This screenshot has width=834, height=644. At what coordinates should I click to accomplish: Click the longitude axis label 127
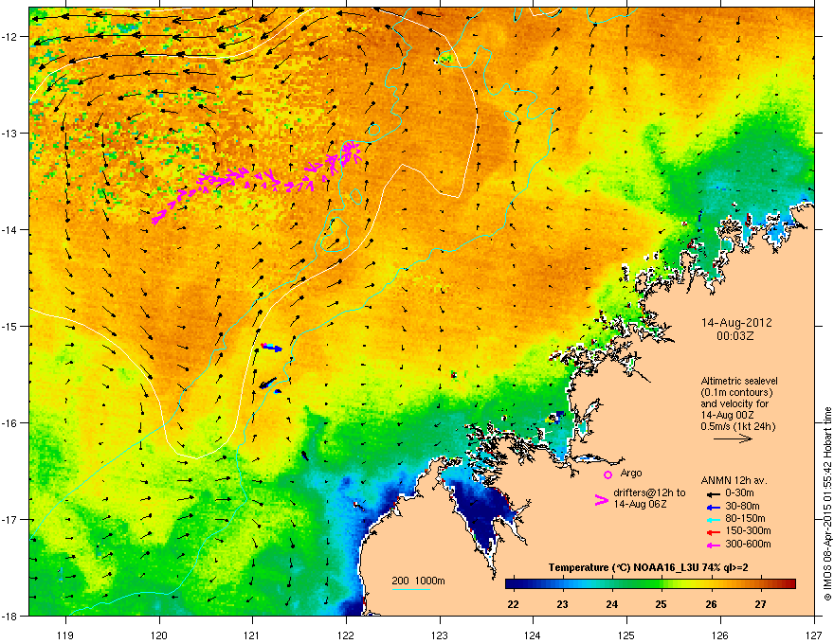tap(814, 635)
